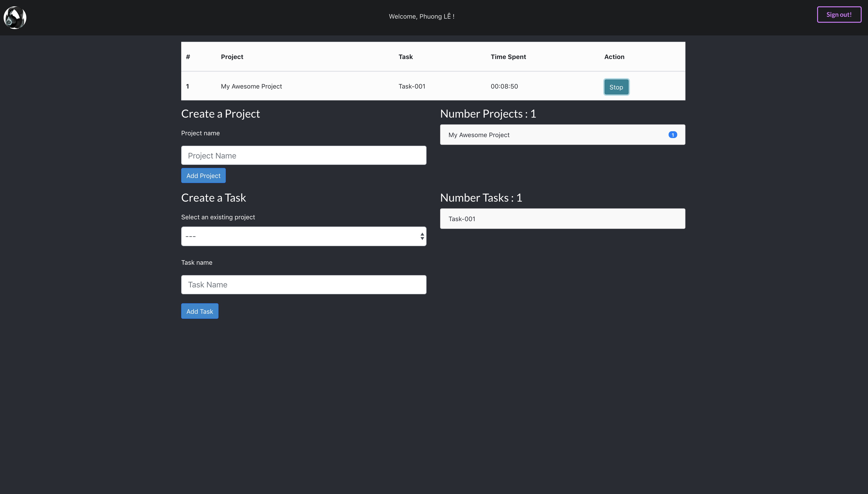Viewport: 868px width, 494px height.
Task: Click the Action column header
Action: [x=614, y=57]
